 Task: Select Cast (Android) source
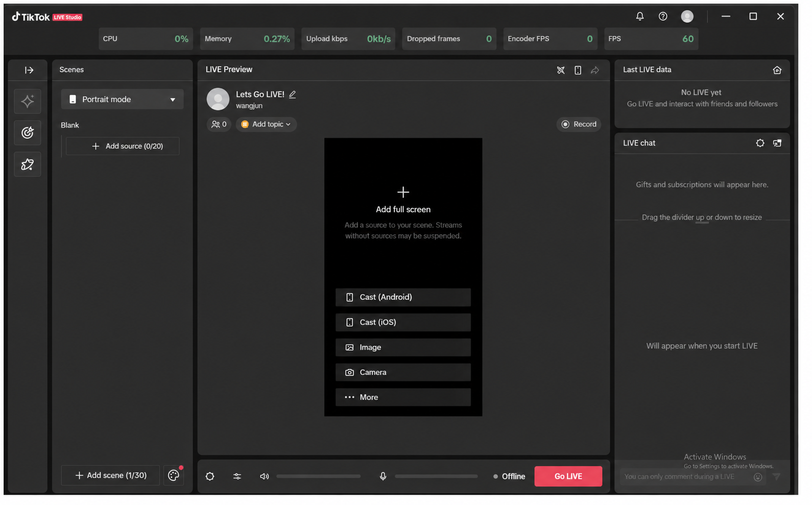pos(403,297)
